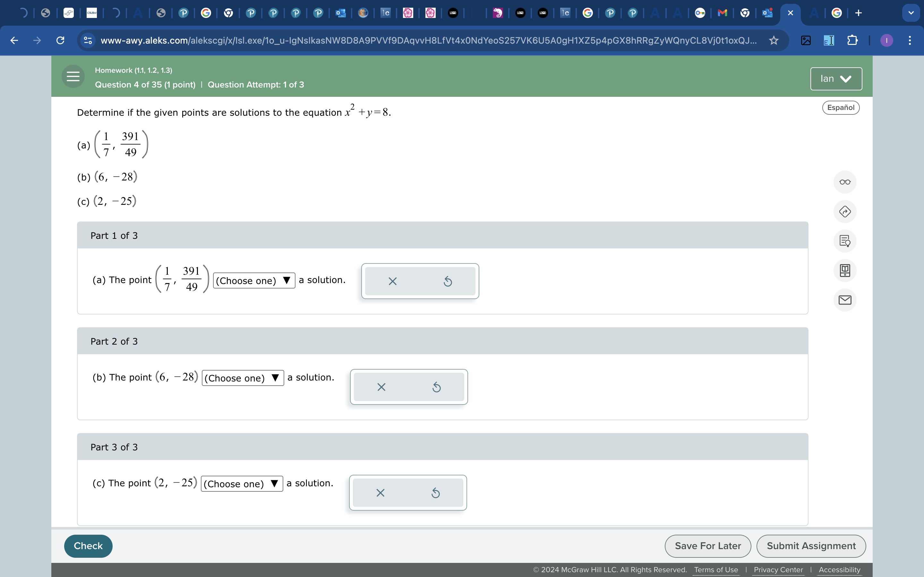Expand the Ian account dropdown

tap(835, 79)
